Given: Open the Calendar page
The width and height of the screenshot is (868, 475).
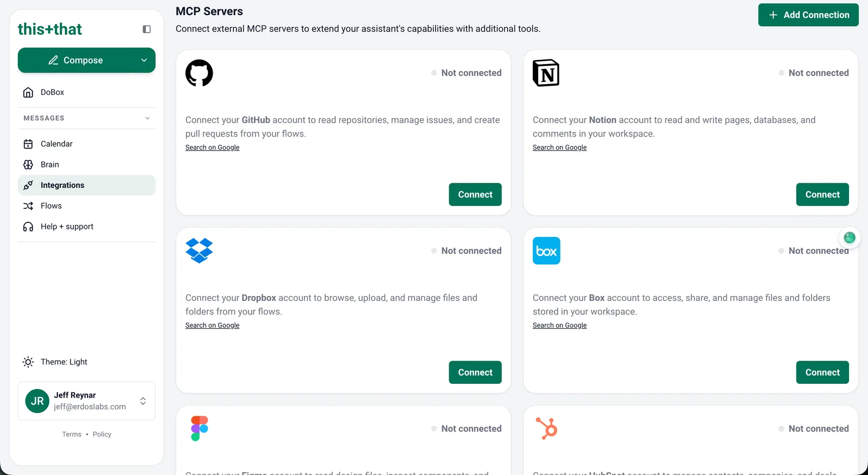Looking at the screenshot, I should pyautogui.click(x=87, y=144).
